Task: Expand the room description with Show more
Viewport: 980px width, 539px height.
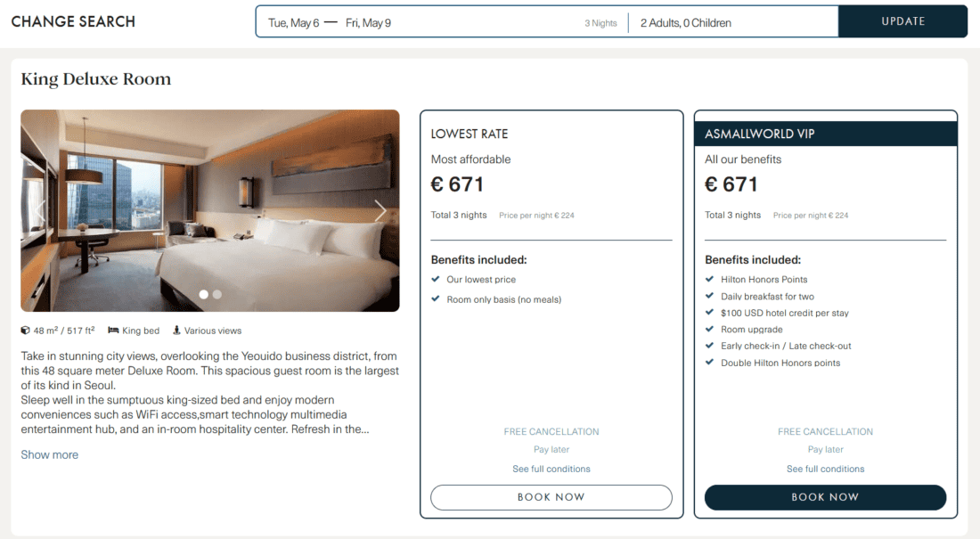Action: point(50,454)
